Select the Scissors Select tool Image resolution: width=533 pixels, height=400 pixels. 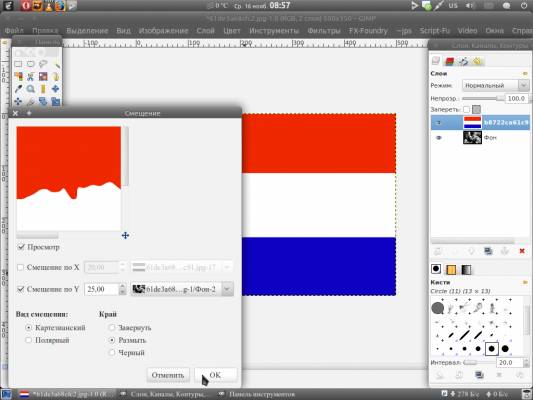31,76
